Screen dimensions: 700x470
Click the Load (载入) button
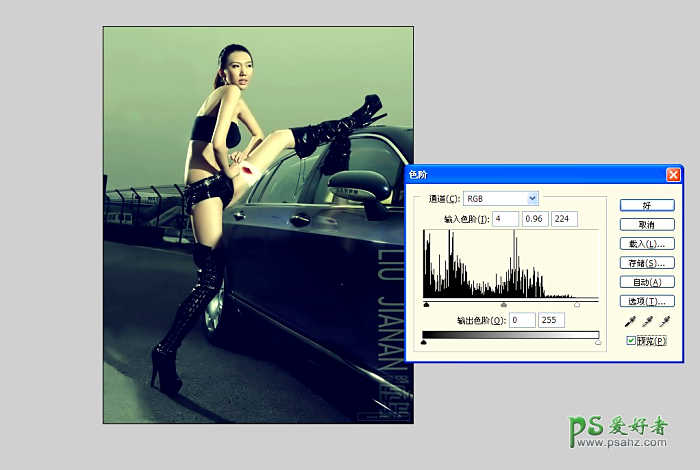pyautogui.click(x=646, y=244)
